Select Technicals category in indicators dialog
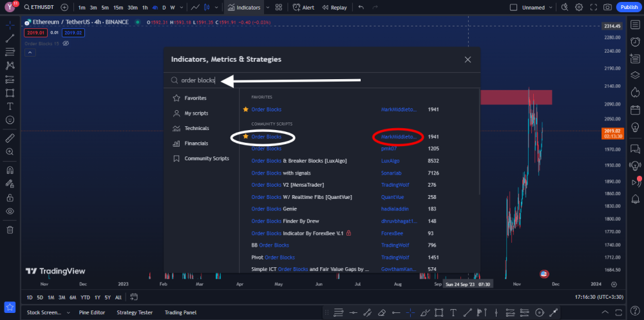Viewport: 644px width, 320px height. (196, 128)
